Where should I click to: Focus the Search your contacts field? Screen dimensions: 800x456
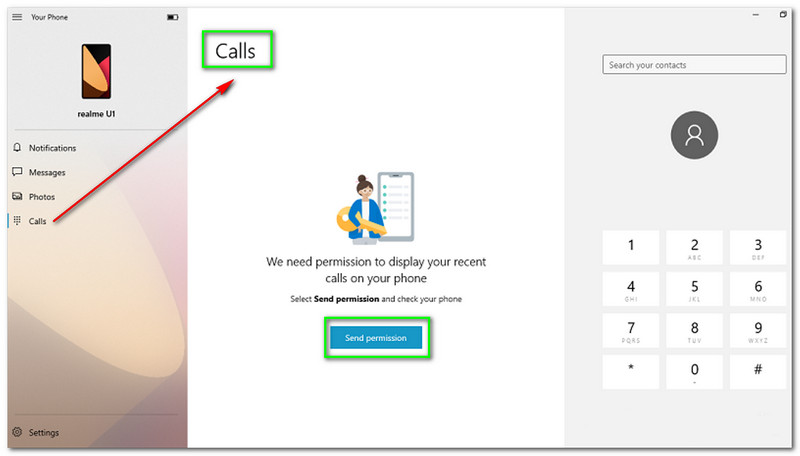tap(694, 65)
